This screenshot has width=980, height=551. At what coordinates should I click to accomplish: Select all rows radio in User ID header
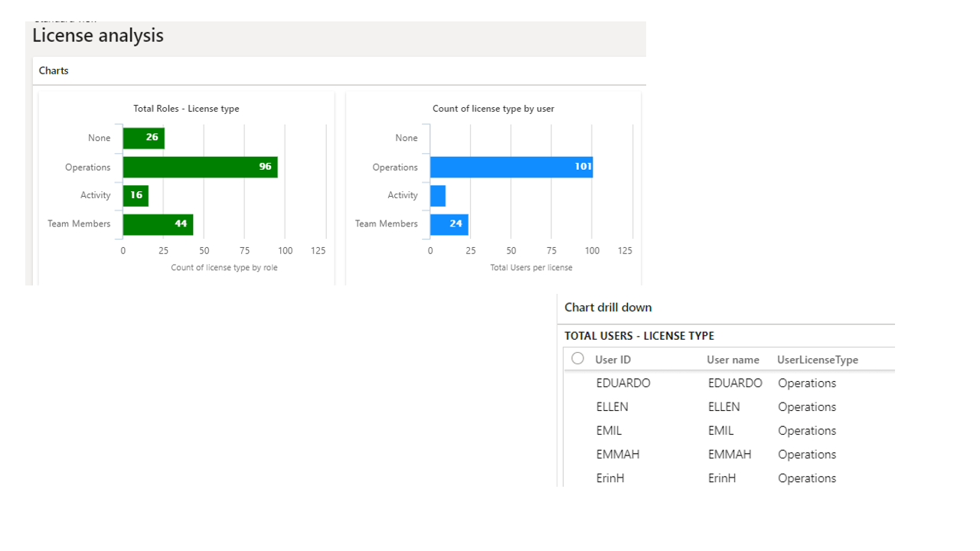pos(578,358)
